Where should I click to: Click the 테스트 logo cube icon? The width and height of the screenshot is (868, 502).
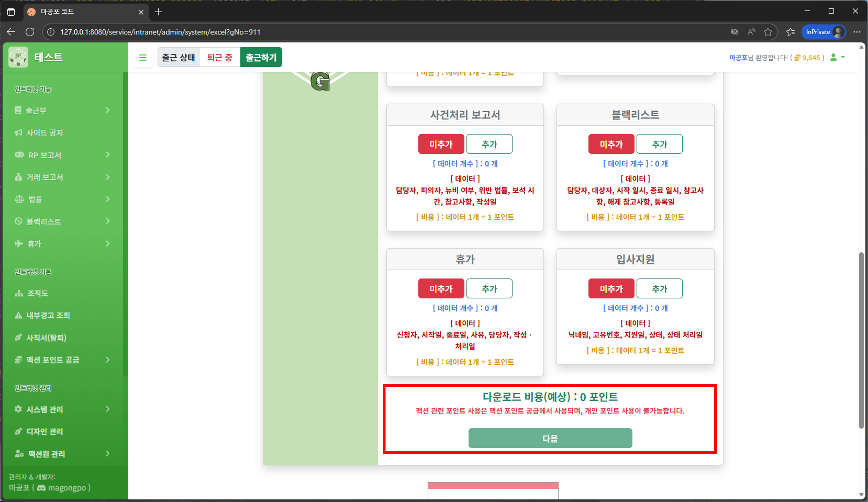click(x=18, y=57)
